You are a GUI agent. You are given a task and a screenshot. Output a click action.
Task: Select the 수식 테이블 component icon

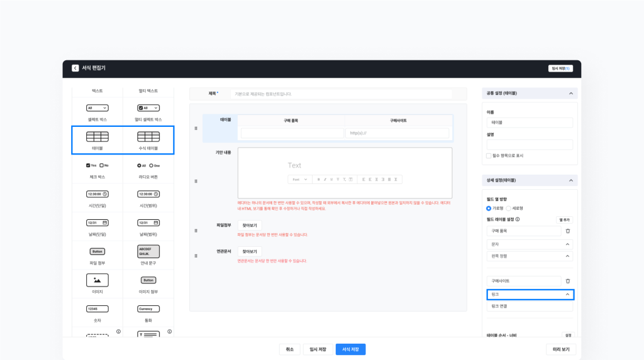click(x=148, y=137)
